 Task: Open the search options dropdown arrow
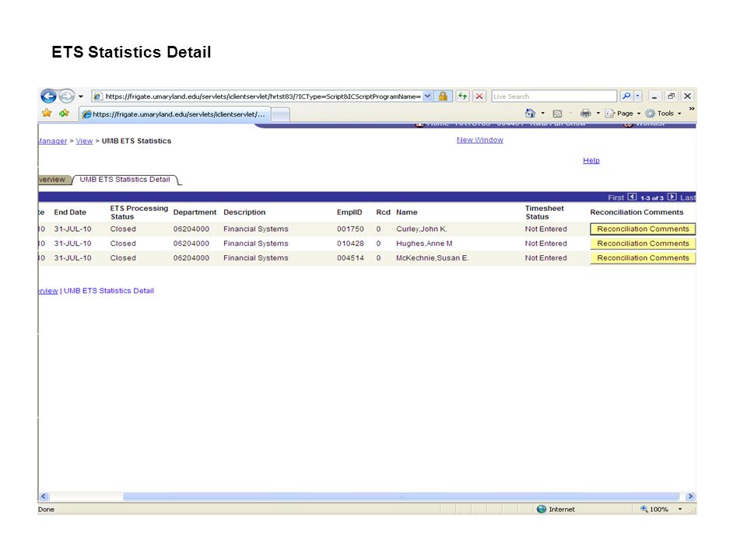(x=637, y=96)
